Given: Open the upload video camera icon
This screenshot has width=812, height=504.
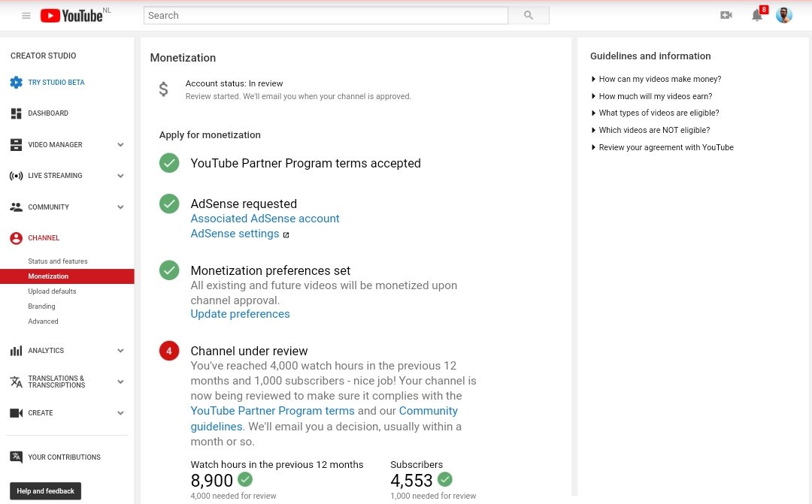Looking at the screenshot, I should [726, 16].
